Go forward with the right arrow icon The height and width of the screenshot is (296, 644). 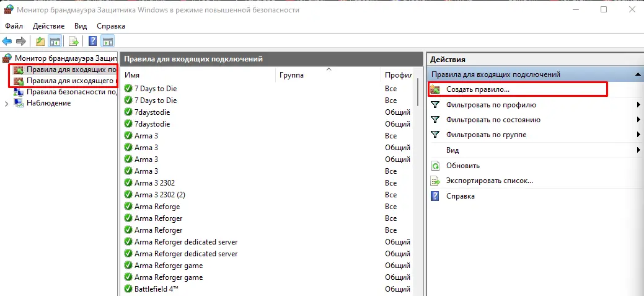click(21, 41)
